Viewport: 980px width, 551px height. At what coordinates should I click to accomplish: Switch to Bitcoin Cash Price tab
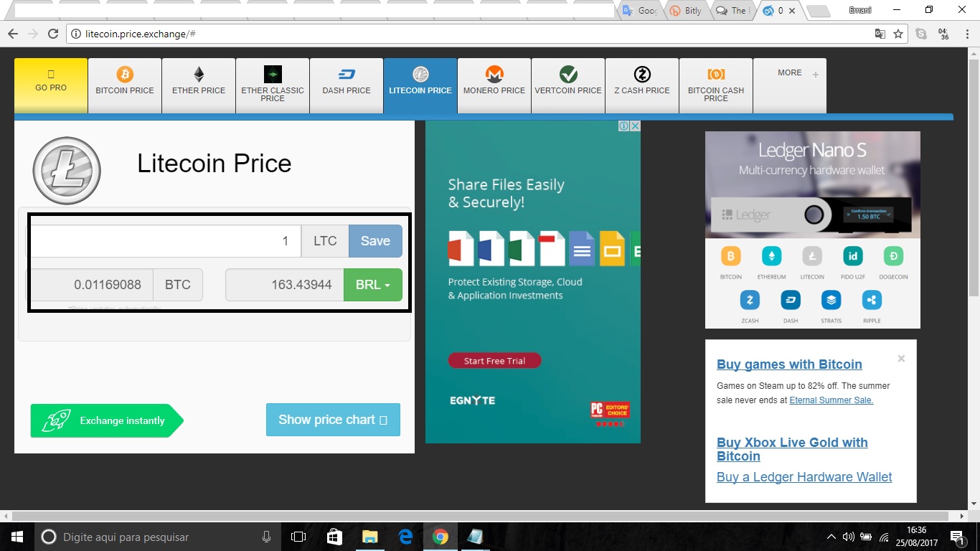[x=716, y=86]
